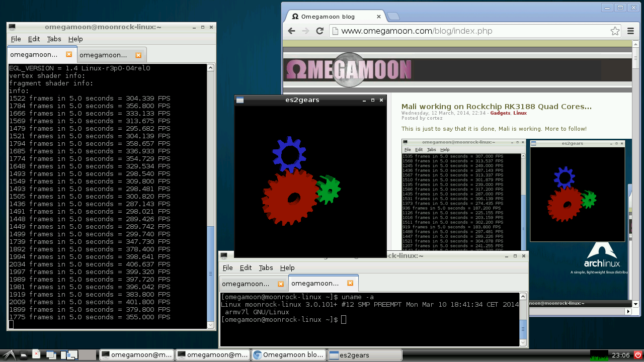Close the first tab in bottom terminal

281,284
